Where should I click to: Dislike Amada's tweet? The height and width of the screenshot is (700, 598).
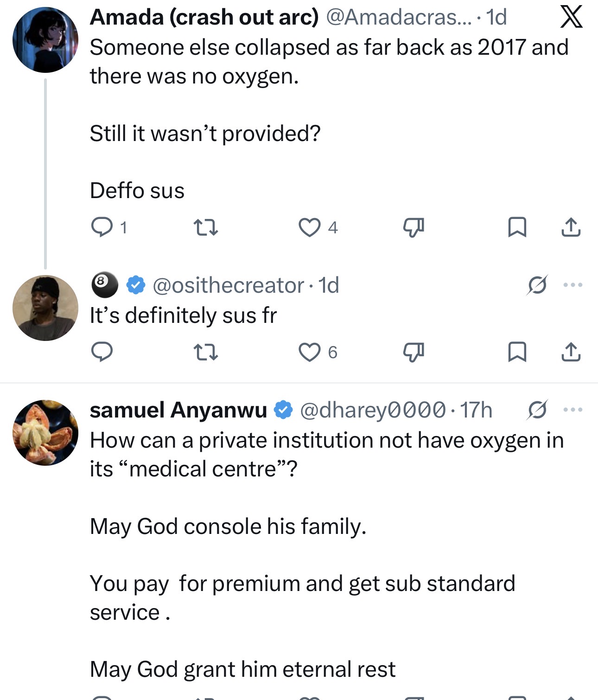click(414, 227)
